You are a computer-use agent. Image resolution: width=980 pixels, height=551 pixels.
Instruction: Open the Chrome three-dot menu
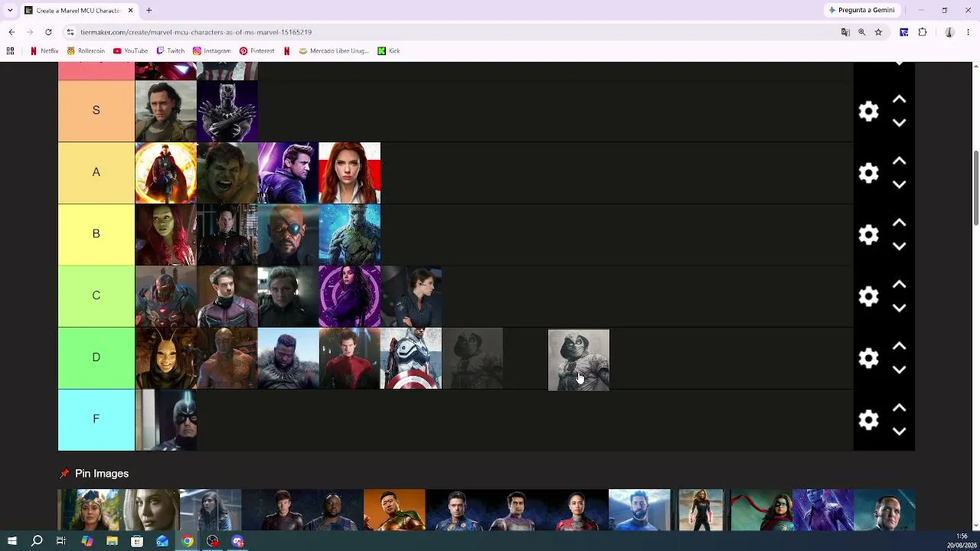click(969, 32)
